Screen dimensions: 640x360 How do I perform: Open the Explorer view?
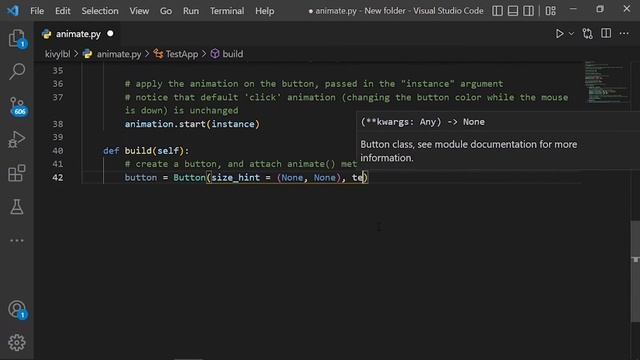(17, 38)
